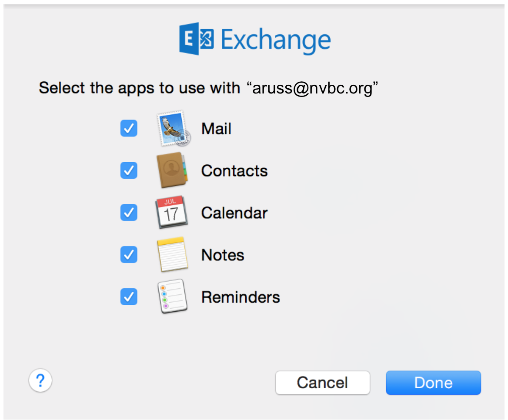This screenshot has height=420, width=508.
Task: Click the Mail app stamp icon
Action: (x=174, y=128)
